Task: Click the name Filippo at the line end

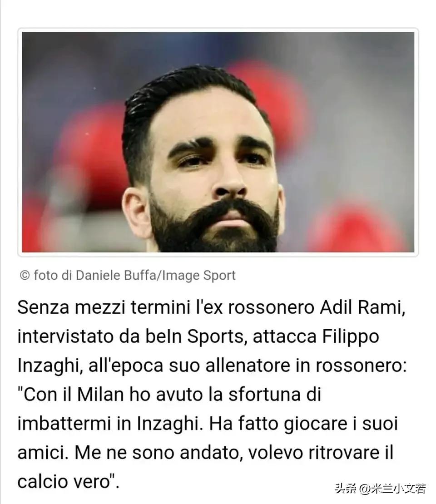Action: 351,337
